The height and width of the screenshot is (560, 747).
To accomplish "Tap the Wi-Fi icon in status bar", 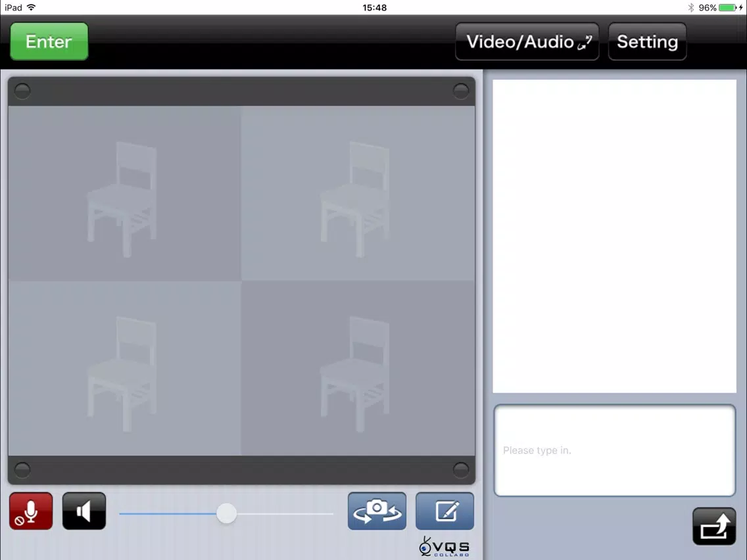I will (32, 7).
